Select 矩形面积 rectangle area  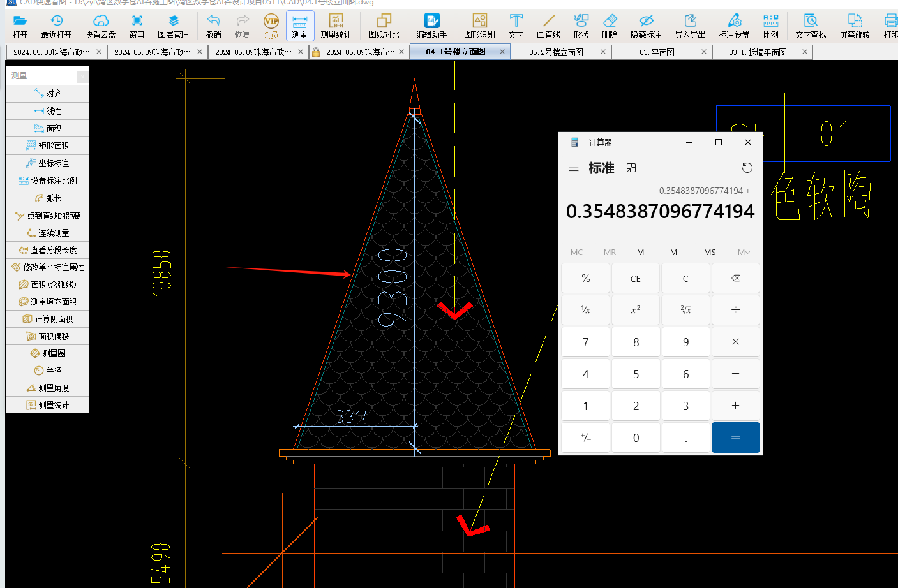point(48,145)
